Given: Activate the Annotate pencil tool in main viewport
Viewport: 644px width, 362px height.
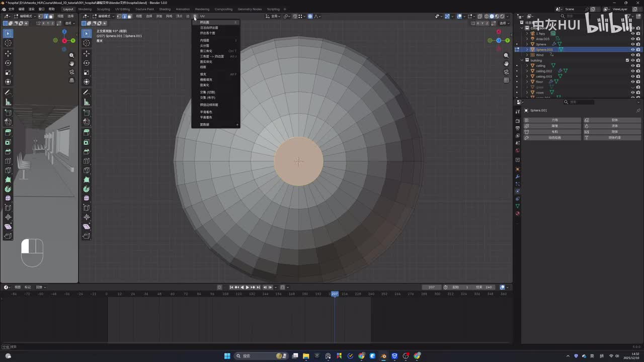Looking at the screenshot, I should pyautogui.click(x=87, y=93).
